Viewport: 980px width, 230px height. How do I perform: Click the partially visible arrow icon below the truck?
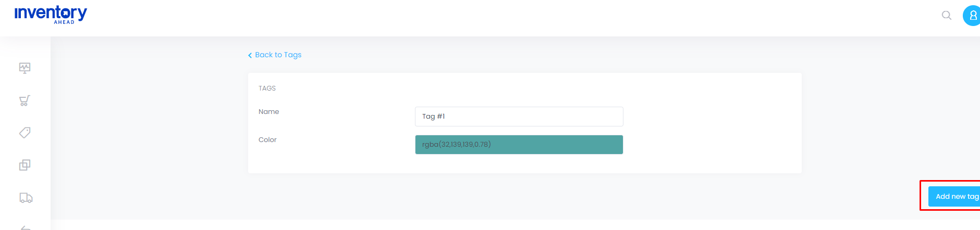coord(26,227)
